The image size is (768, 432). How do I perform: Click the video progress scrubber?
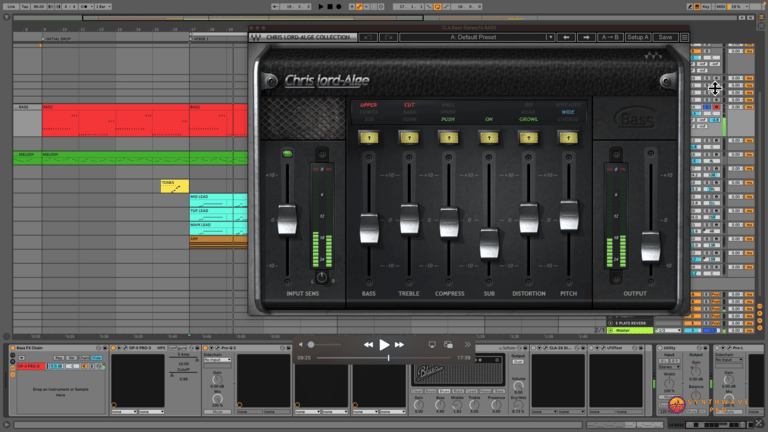[388, 358]
